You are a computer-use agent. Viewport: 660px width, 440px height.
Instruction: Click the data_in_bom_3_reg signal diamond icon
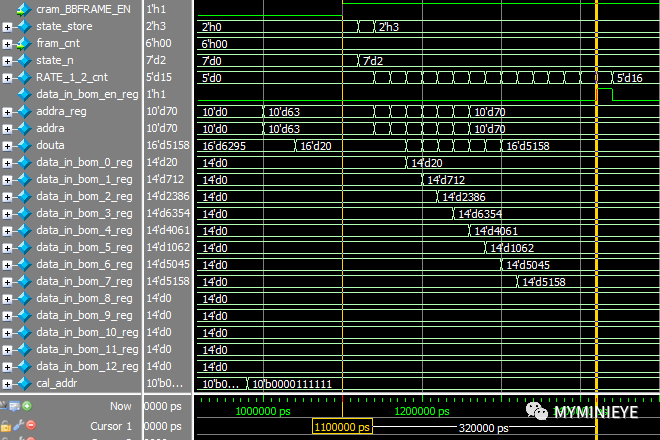(24, 213)
